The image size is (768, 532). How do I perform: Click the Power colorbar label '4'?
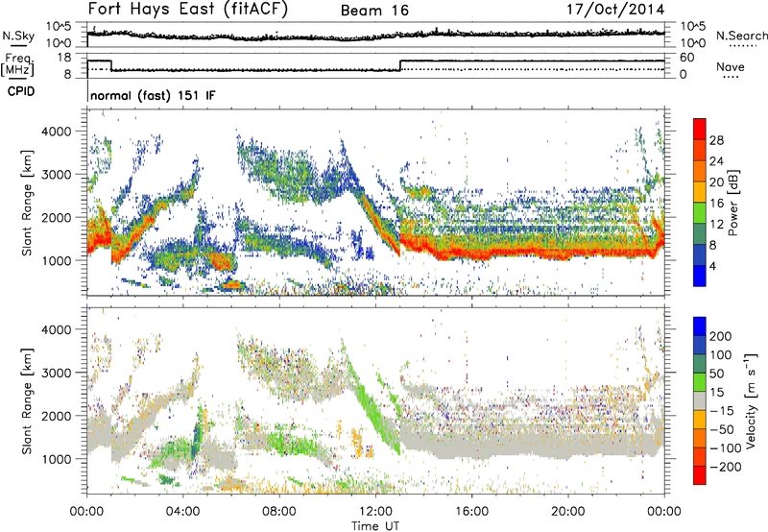tap(713, 266)
